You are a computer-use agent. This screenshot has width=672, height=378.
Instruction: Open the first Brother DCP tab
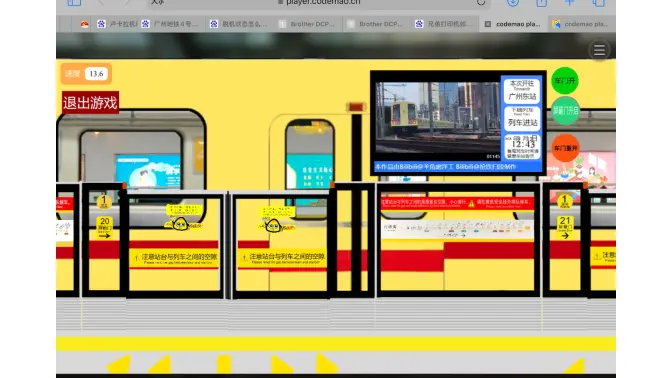coord(308,24)
